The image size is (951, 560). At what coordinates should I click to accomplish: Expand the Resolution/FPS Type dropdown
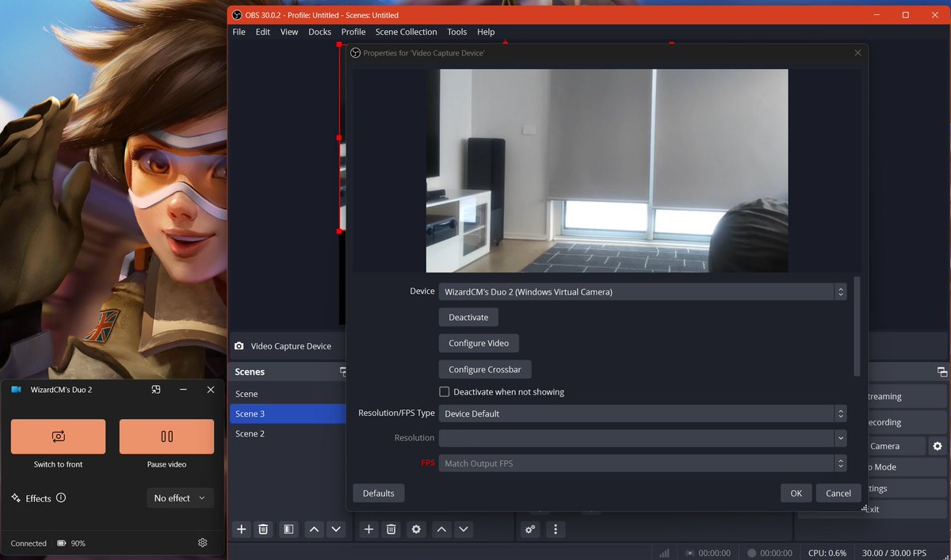click(642, 413)
